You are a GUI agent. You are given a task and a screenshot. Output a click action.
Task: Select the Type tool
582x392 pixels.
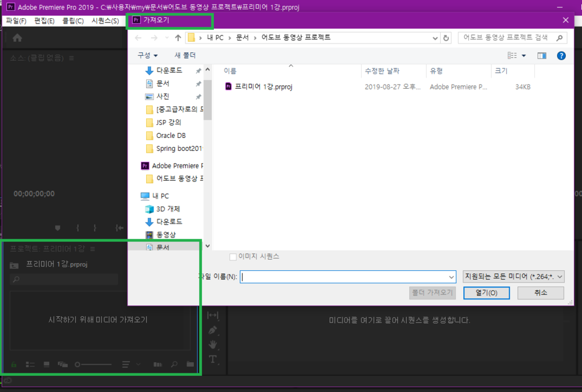coord(213,359)
